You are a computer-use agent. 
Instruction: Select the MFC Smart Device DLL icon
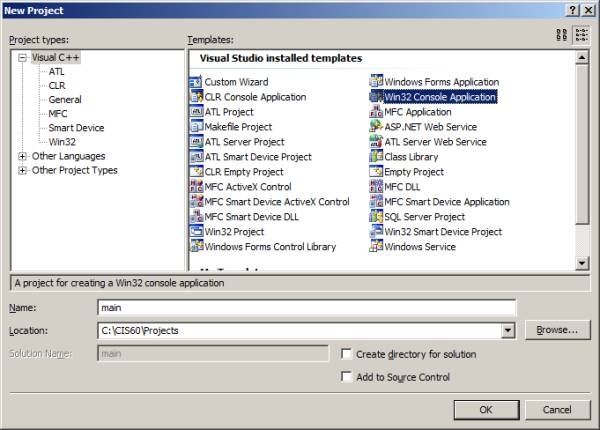tap(196, 216)
